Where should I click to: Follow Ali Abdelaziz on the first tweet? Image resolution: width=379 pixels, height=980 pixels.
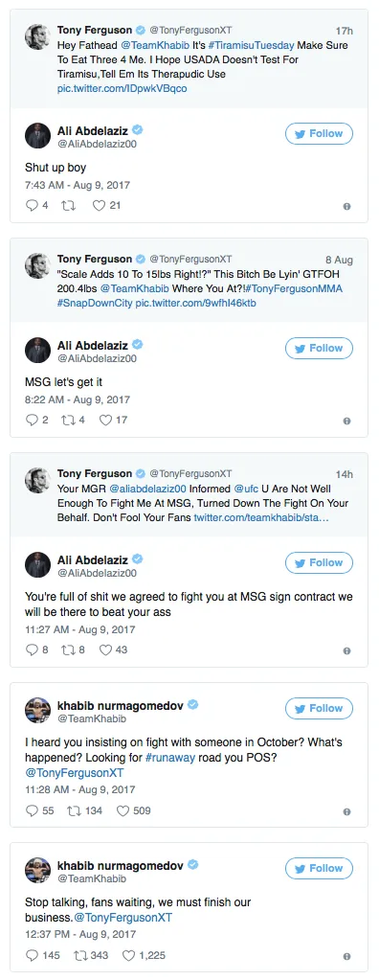(319, 134)
